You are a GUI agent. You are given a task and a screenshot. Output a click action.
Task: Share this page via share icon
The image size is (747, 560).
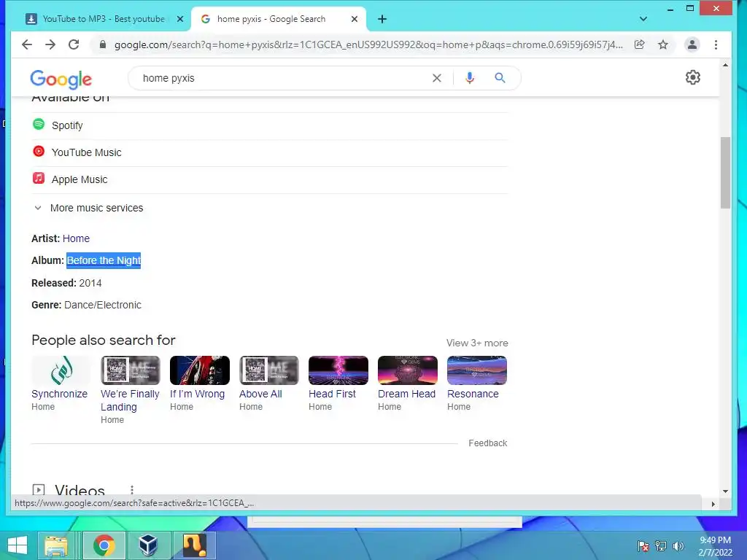pos(639,44)
